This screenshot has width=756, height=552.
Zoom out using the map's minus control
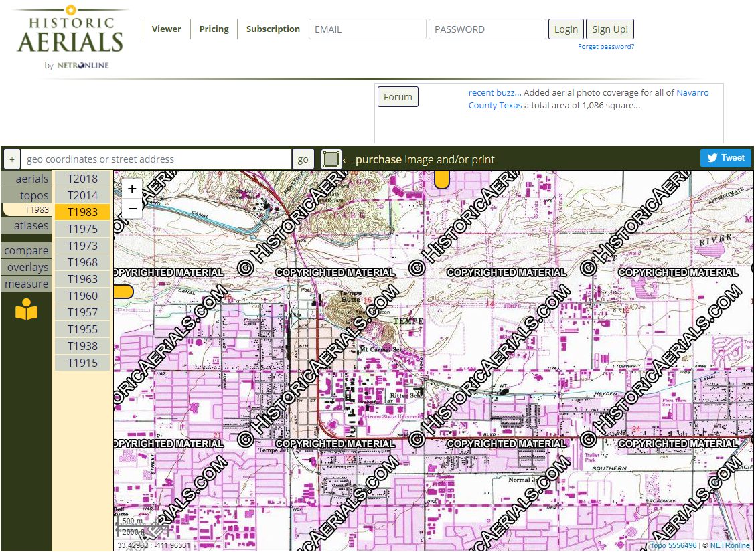132,209
